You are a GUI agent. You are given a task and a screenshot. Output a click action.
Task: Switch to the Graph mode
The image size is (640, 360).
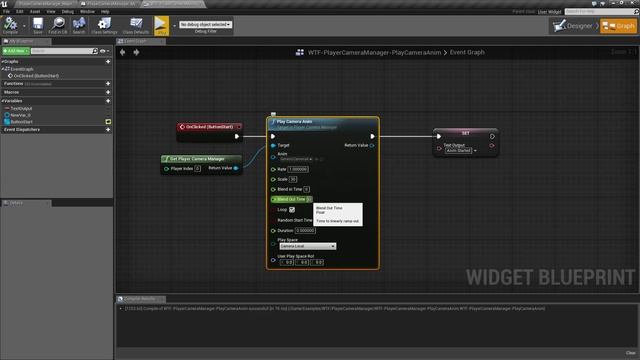[x=618, y=26]
